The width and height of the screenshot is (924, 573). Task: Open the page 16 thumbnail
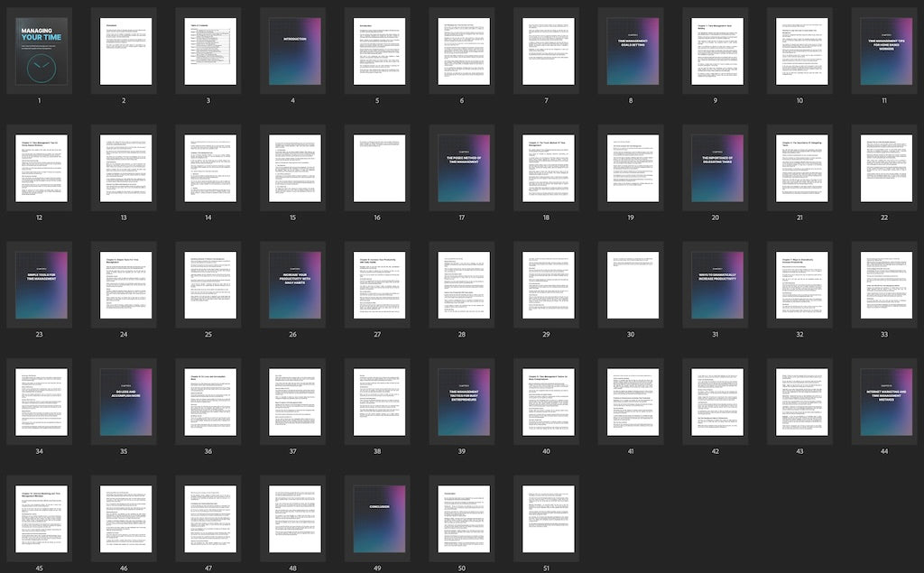(x=379, y=169)
